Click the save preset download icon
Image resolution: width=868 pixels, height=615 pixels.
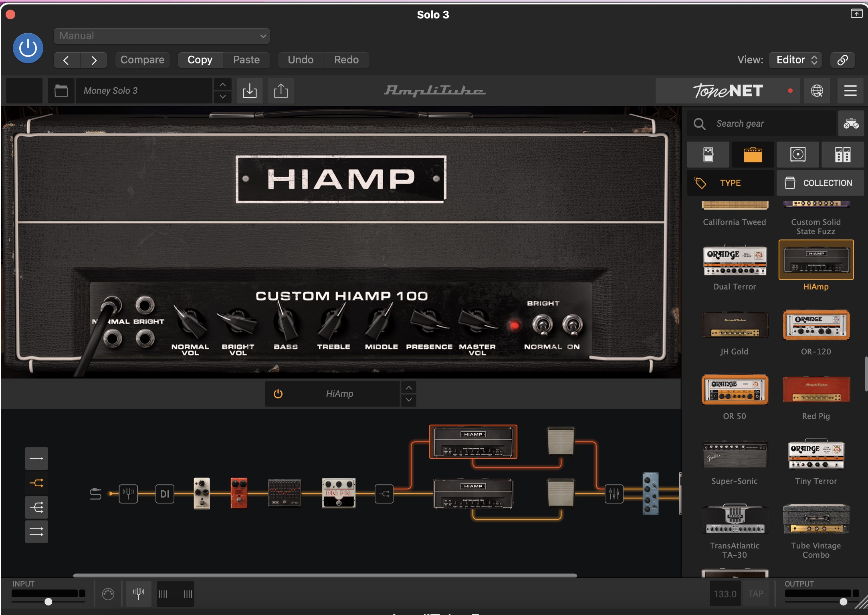pyautogui.click(x=249, y=91)
